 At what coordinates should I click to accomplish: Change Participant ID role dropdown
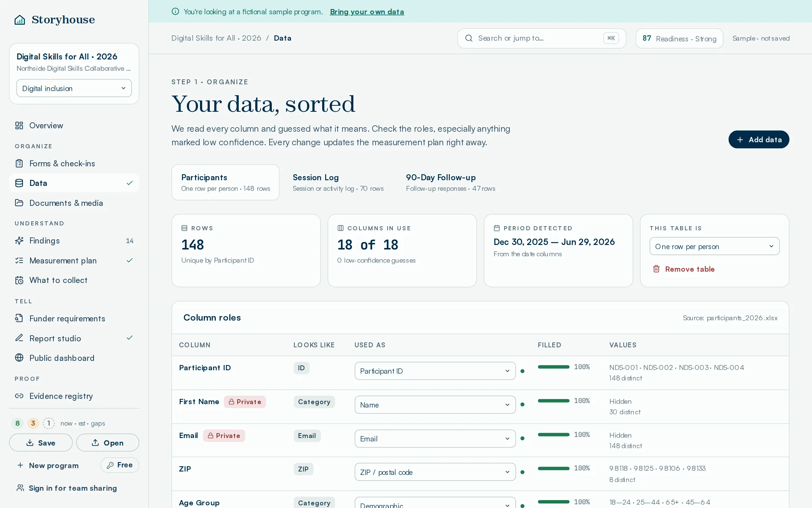click(x=435, y=371)
